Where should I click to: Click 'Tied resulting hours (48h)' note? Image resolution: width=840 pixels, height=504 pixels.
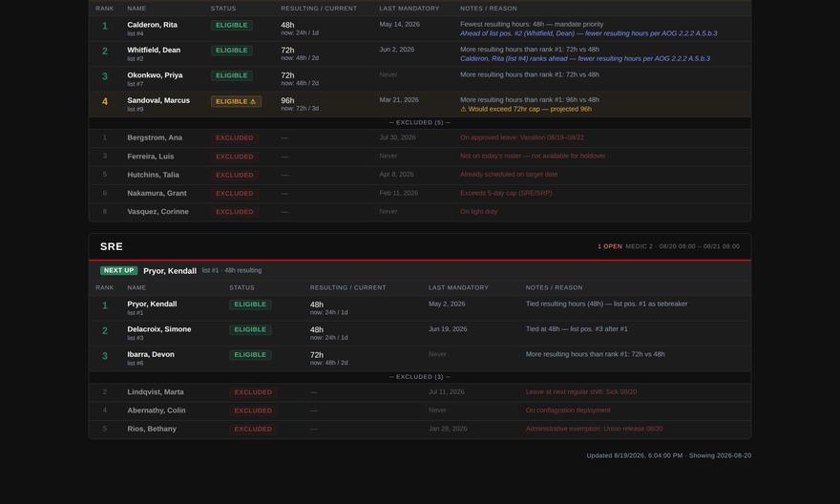pyautogui.click(x=606, y=304)
